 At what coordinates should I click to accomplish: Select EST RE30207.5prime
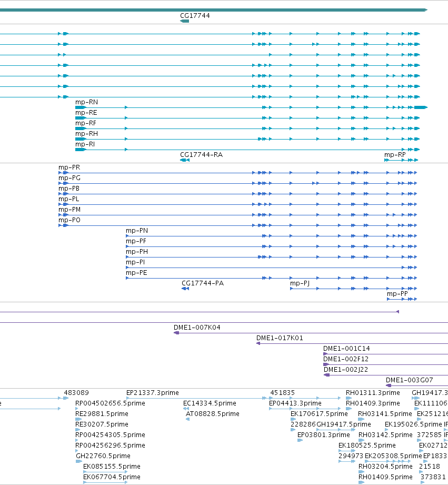[x=102, y=424]
